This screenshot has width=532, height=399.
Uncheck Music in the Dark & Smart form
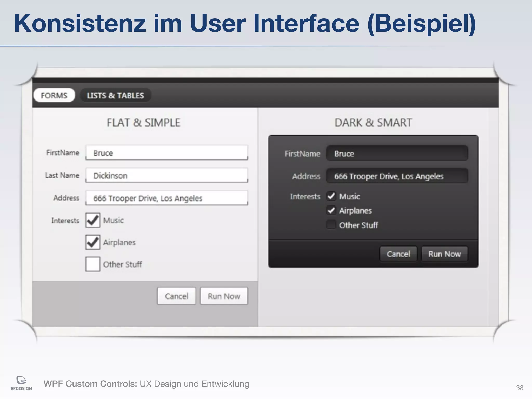331,196
